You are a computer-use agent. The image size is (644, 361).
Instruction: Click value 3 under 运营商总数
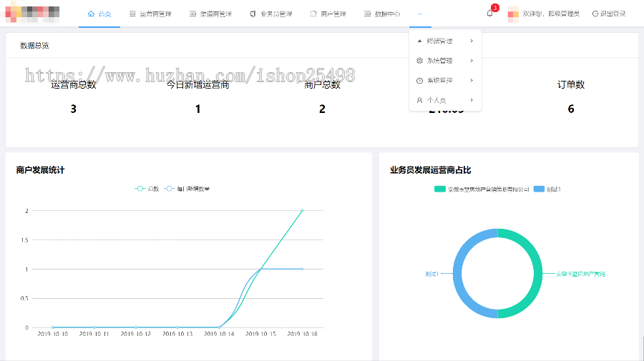(x=74, y=109)
